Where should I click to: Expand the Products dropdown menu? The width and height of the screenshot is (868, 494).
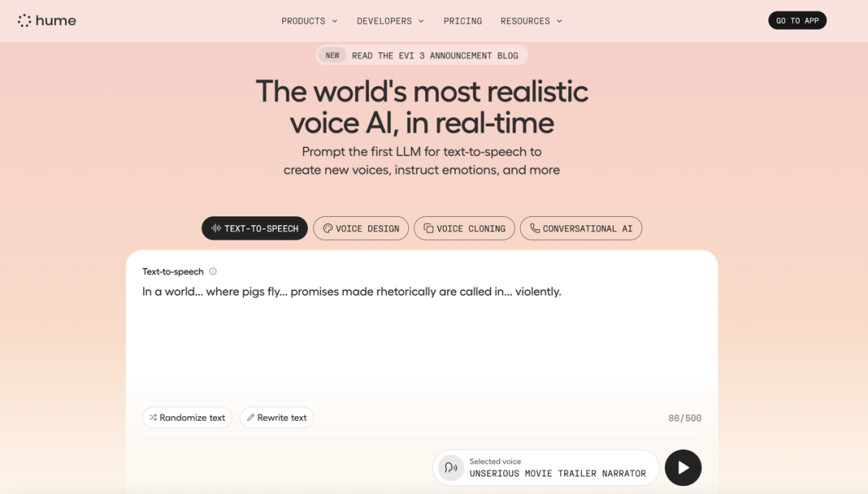point(309,21)
